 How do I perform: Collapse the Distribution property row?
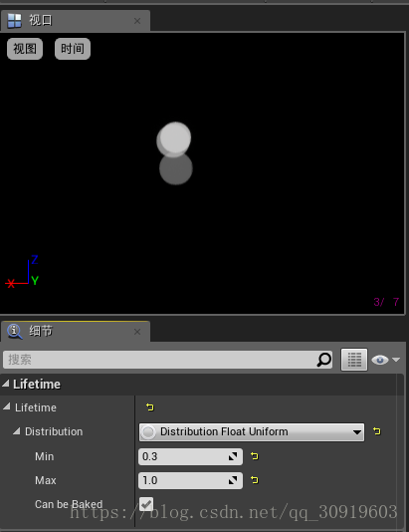coord(16,431)
